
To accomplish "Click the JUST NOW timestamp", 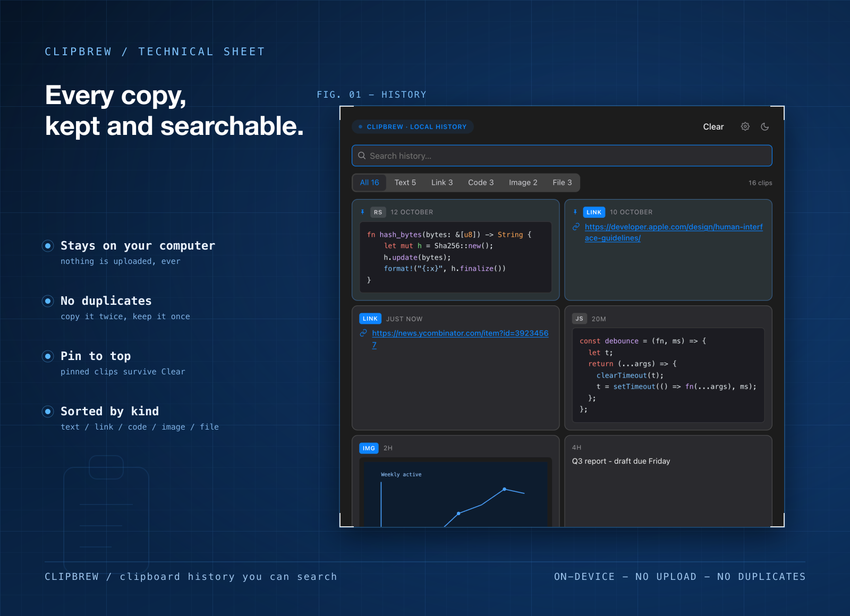I will [x=404, y=319].
